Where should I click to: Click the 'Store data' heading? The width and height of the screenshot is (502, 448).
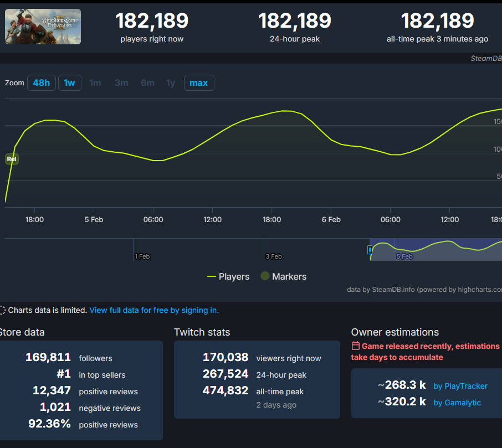click(22, 332)
